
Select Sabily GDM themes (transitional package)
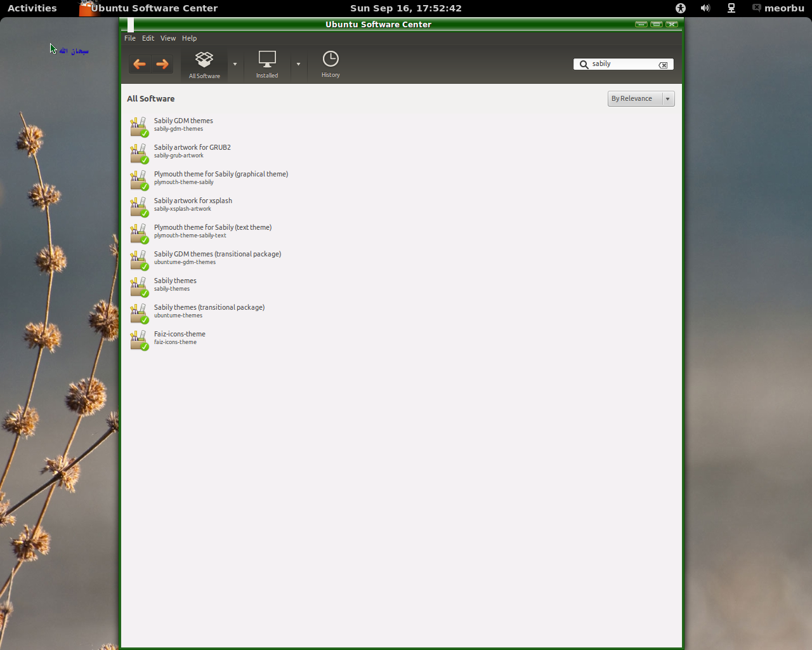tap(400, 260)
